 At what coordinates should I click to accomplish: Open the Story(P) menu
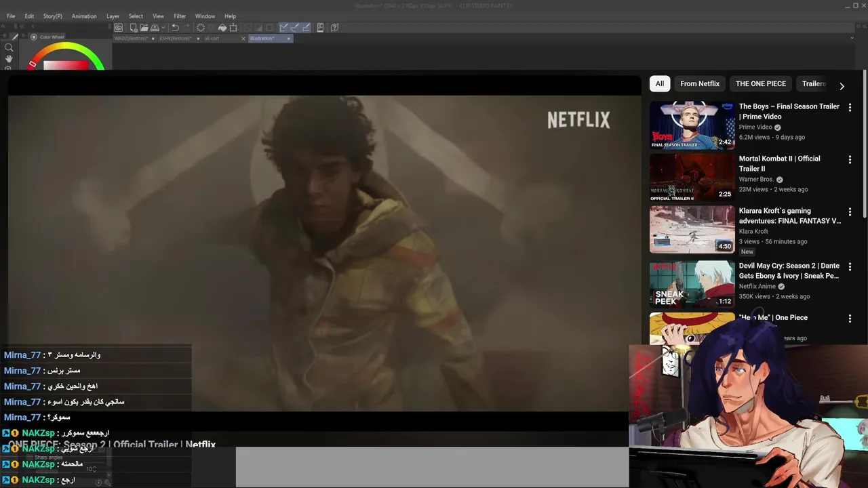(x=53, y=16)
